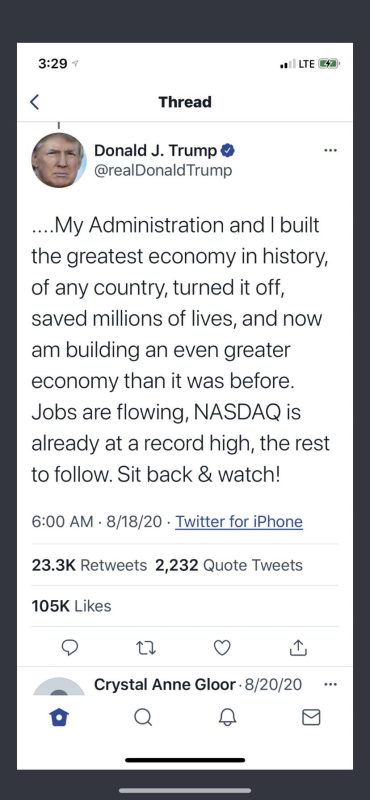Go to the Home tab in bottom bar
The image size is (370, 800).
(x=58, y=717)
